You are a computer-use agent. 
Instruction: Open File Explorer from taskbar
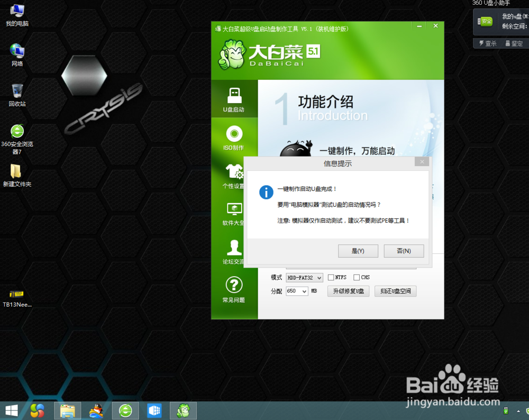[x=68, y=411]
